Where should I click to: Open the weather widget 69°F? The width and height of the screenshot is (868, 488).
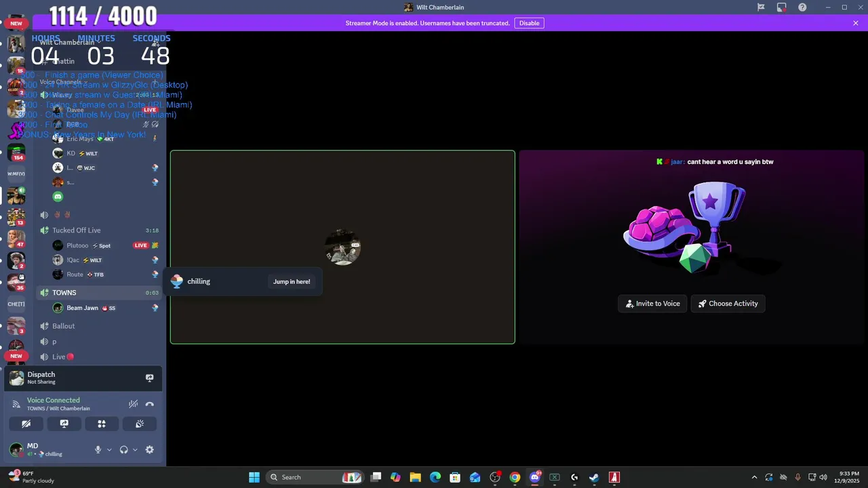click(x=31, y=477)
